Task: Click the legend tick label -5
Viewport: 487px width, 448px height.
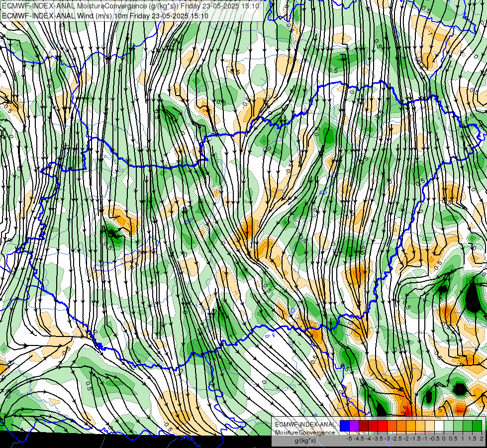Action: [349, 439]
